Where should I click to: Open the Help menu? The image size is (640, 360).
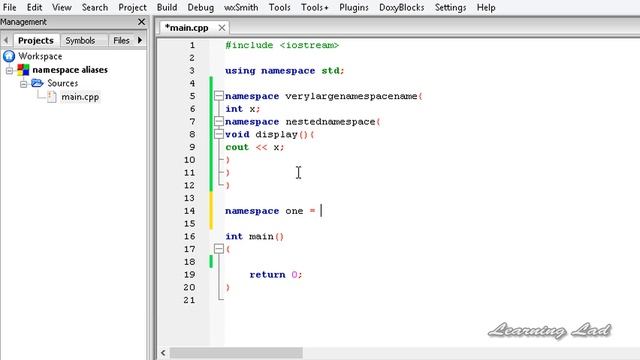coord(486,7)
